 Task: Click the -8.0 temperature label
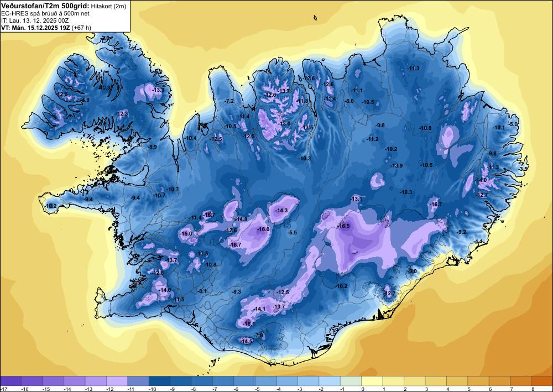(349, 101)
